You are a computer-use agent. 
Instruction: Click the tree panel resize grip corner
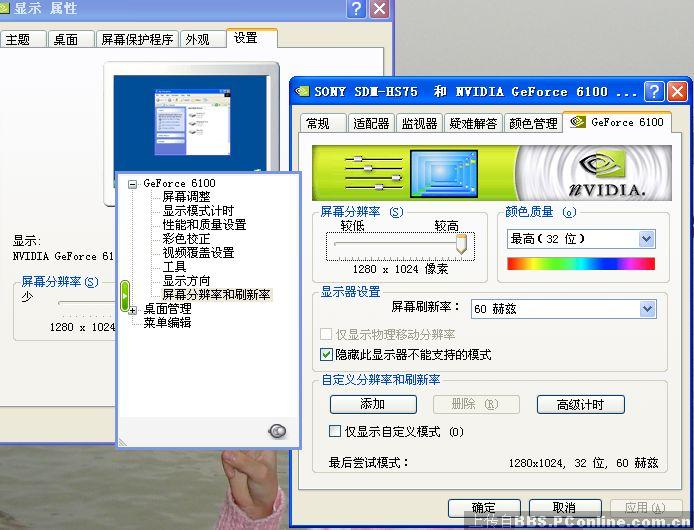click(x=123, y=441)
